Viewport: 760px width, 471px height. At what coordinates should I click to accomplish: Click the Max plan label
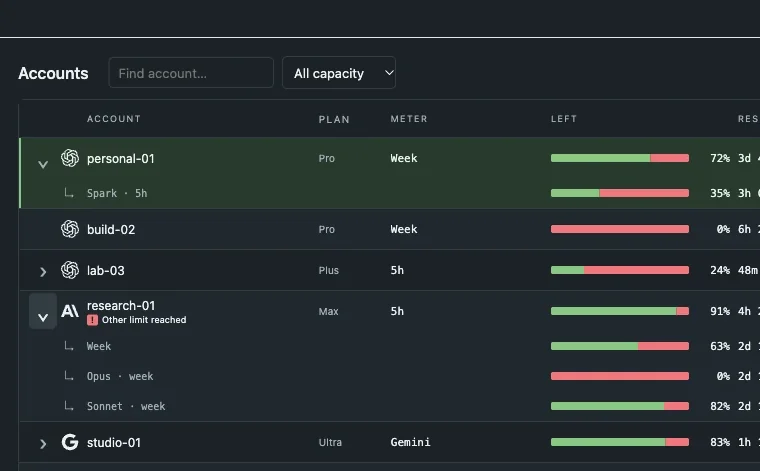(x=329, y=312)
